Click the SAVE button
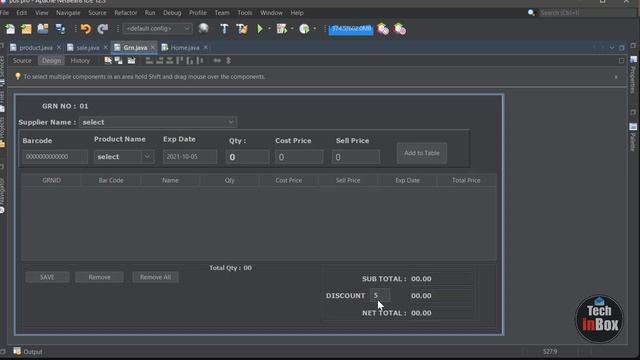This screenshot has width=640, height=360. coord(47,277)
